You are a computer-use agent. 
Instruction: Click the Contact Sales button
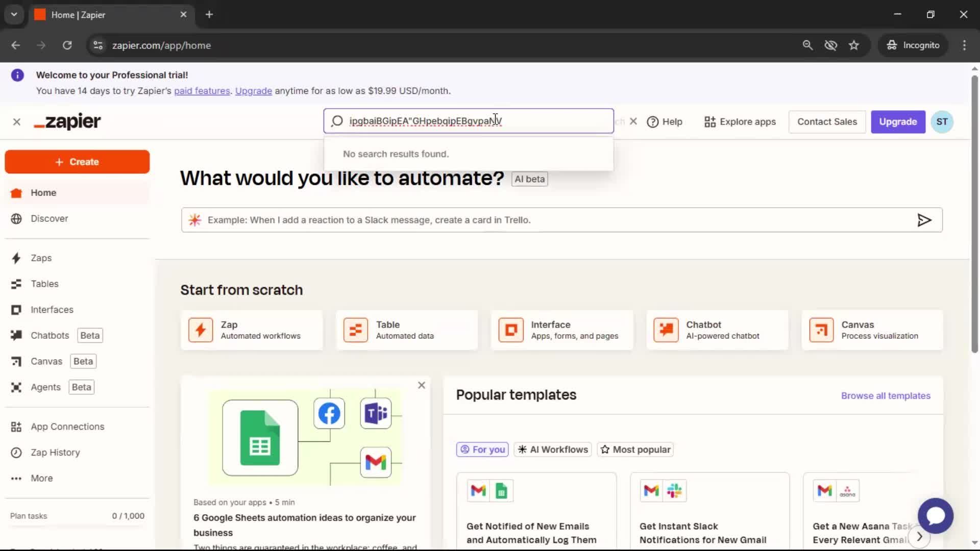[827, 122]
